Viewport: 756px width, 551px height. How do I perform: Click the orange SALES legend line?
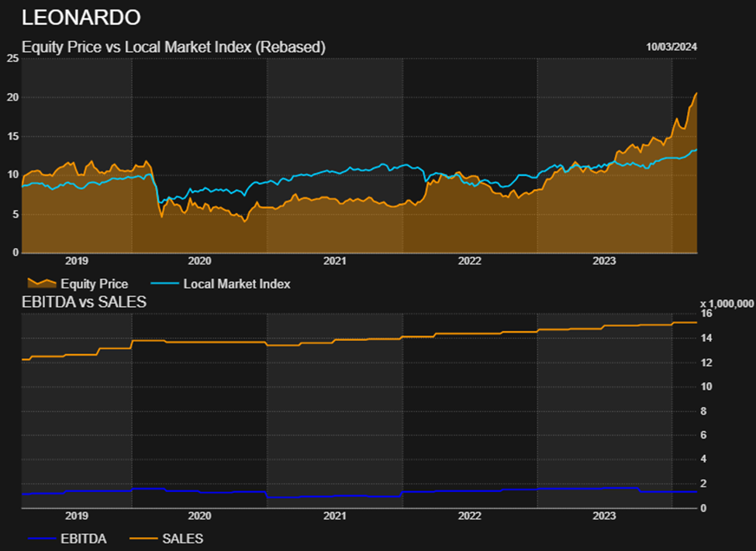coord(143,539)
